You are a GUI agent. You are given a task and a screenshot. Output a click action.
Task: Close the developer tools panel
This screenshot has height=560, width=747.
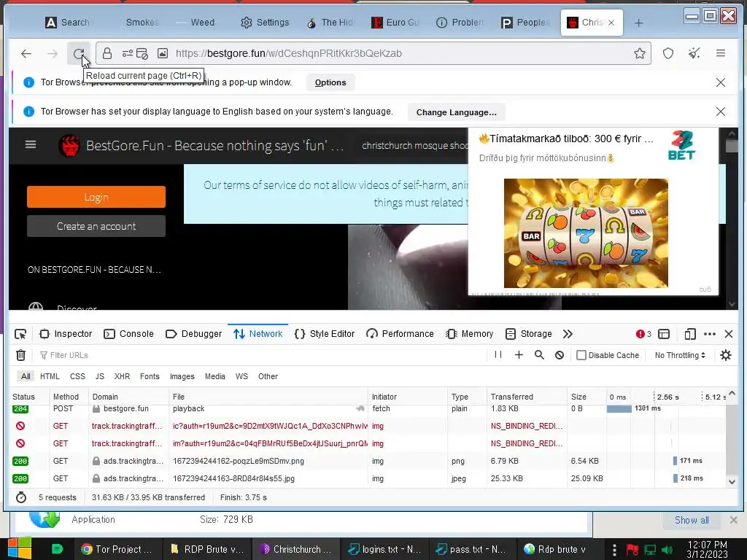pos(729,334)
